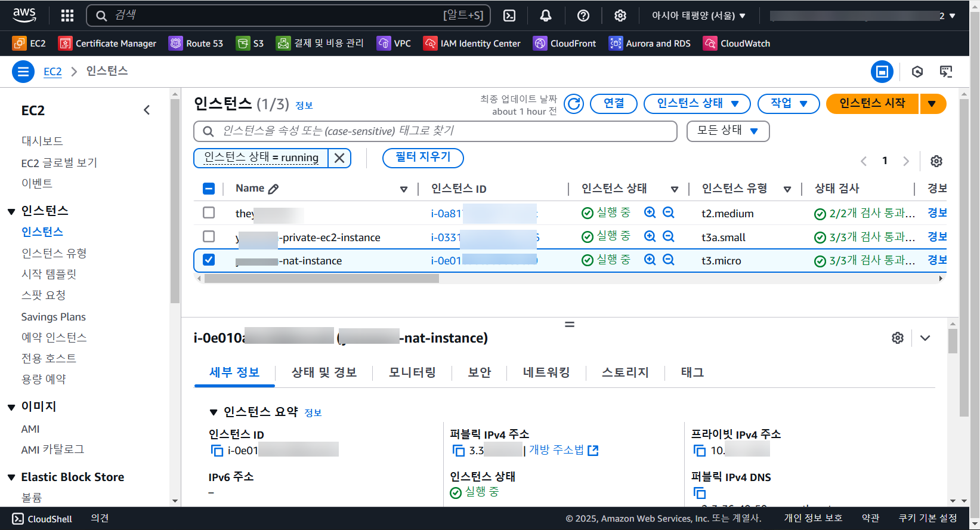
Task: Zoom out filter on t3.micro instance state
Action: click(669, 260)
